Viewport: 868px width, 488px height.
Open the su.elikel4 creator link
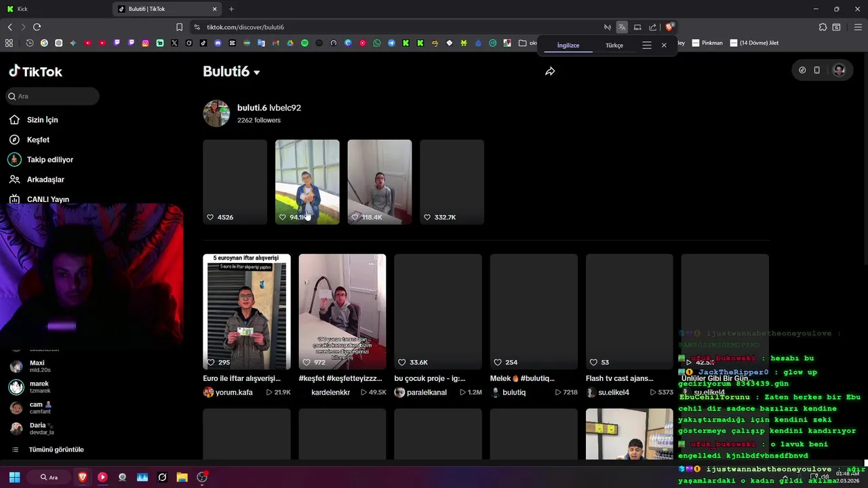(614, 392)
